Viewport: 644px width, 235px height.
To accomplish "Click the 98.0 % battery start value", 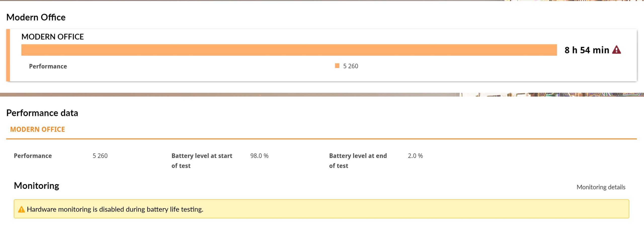I will pos(259,156).
